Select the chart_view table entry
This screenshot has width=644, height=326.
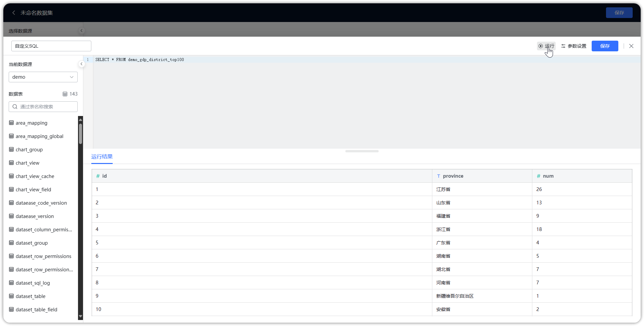pyautogui.click(x=28, y=163)
